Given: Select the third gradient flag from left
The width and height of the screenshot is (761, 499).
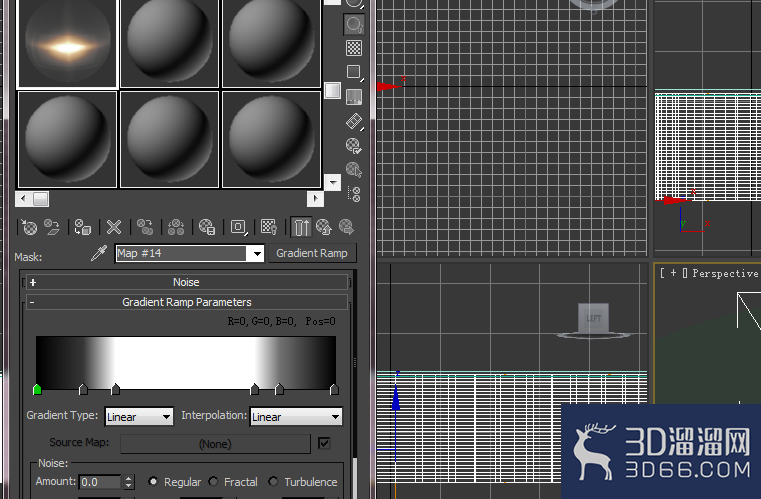Looking at the screenshot, I should click(x=116, y=389).
